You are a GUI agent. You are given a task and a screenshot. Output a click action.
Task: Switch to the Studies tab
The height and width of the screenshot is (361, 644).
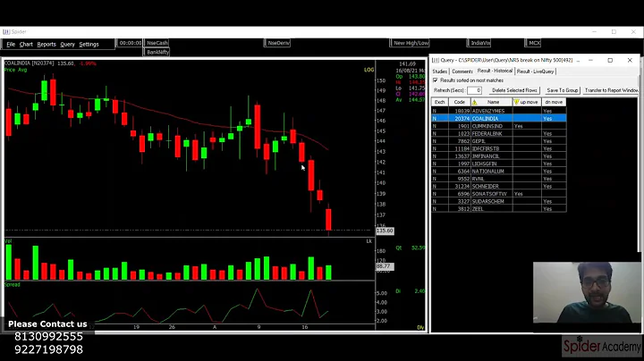pos(439,71)
